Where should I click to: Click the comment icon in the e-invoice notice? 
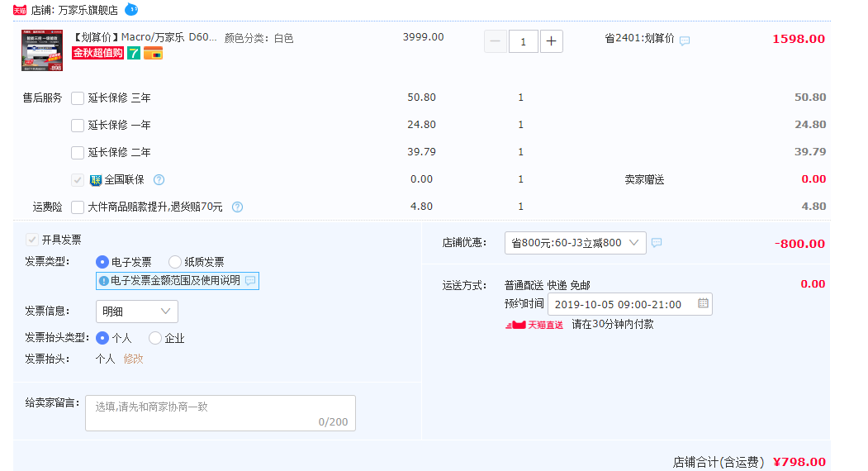[250, 281]
